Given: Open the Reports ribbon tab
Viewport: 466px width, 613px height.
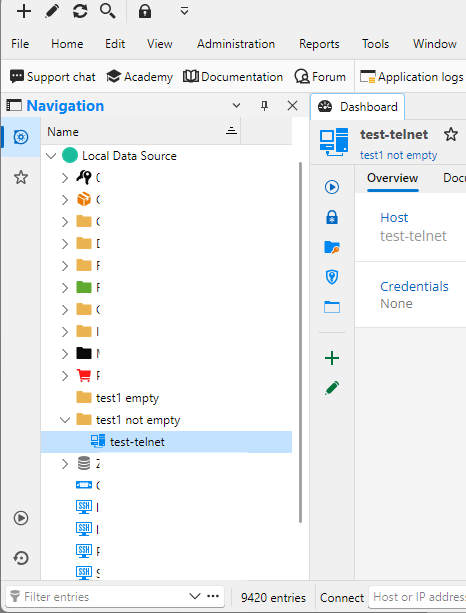Looking at the screenshot, I should coord(319,44).
